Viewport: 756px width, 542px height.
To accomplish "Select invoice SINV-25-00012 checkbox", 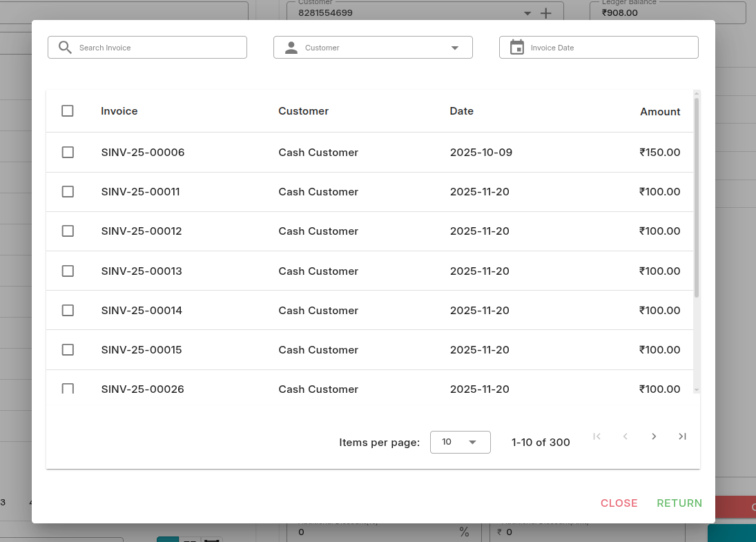I will click(x=68, y=231).
